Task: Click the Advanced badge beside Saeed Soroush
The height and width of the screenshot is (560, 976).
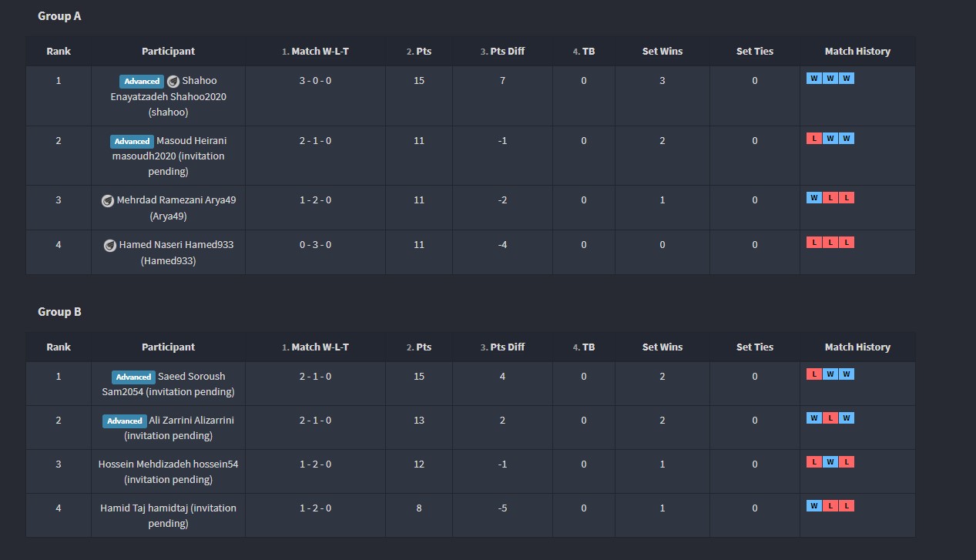Action: (133, 377)
